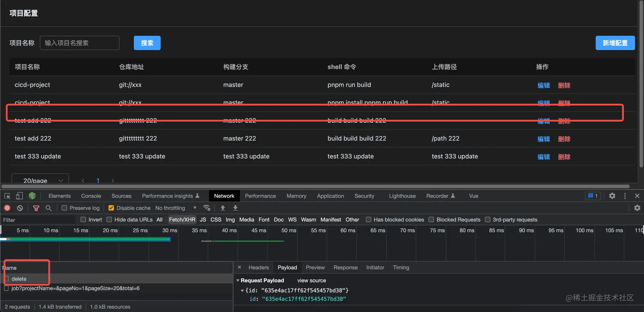
Task: Open the issues counter badge
Action: [593, 196]
